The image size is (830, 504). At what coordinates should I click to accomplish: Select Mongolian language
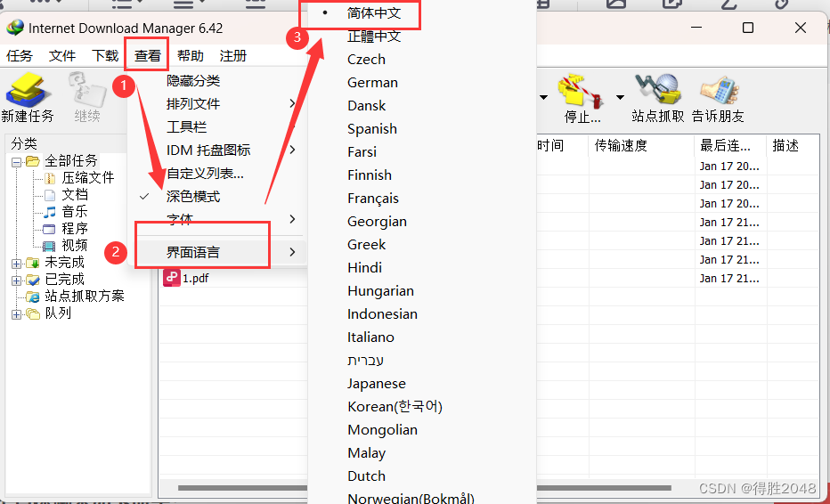pos(382,430)
